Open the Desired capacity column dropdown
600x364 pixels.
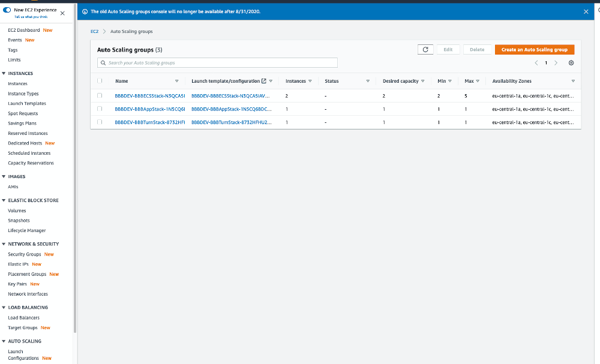point(422,81)
